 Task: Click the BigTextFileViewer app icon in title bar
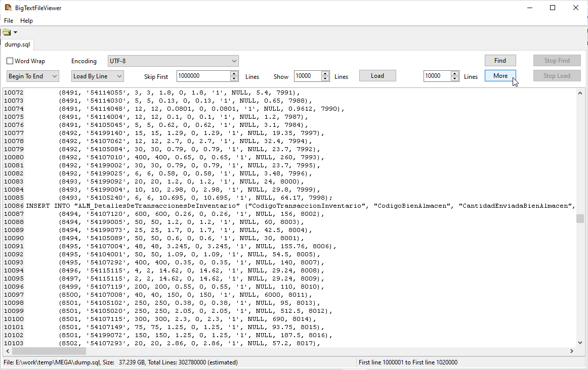8,8
